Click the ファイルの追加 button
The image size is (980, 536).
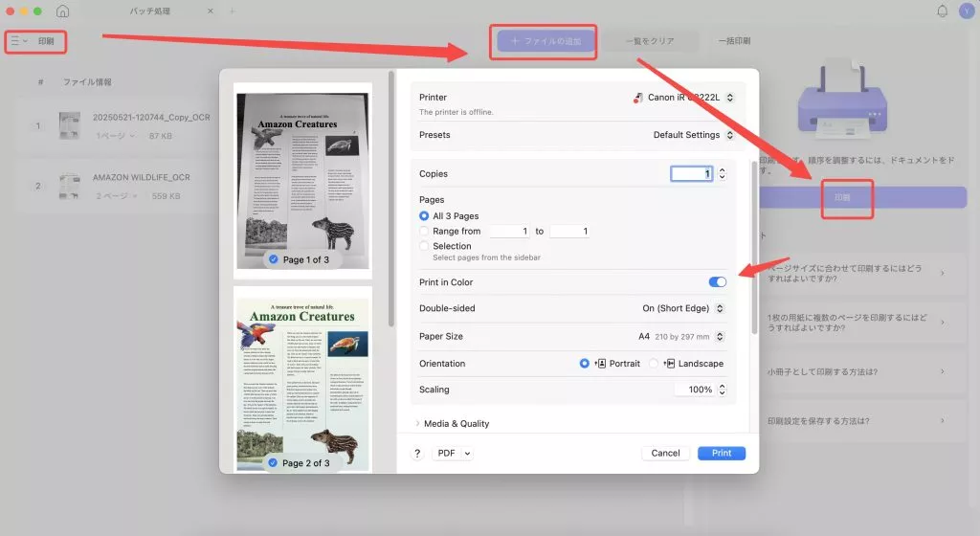[546, 41]
